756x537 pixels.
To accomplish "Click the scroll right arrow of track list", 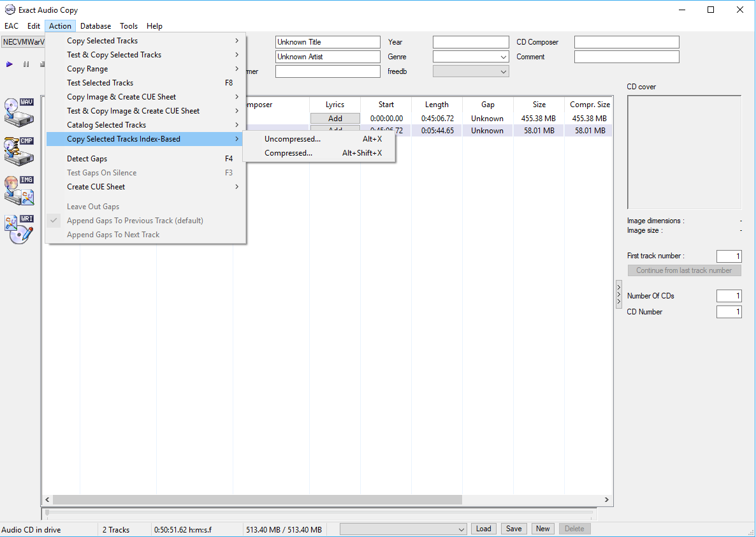I will 607,500.
